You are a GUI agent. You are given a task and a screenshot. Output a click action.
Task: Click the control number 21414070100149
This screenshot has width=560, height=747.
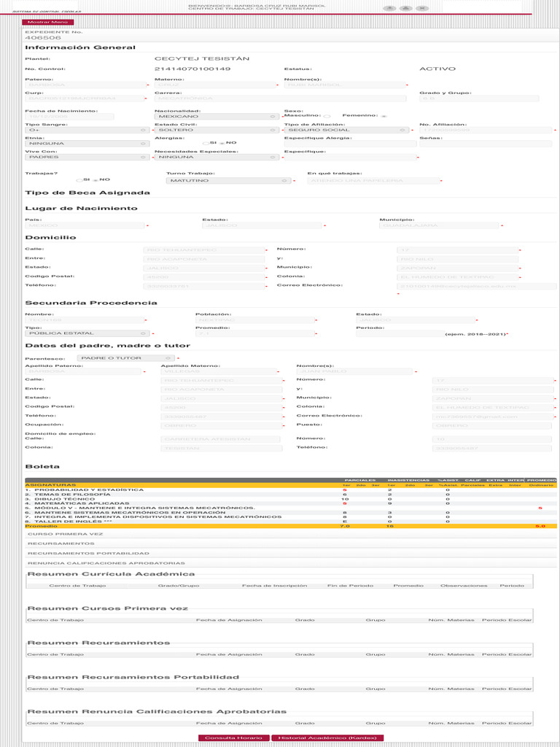coord(192,69)
